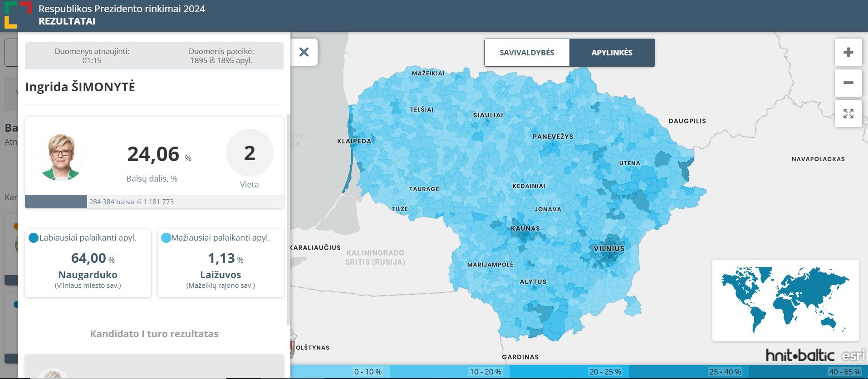Click the map zoom in plus button
Image resolution: width=868 pixels, height=379 pixels.
(x=848, y=52)
